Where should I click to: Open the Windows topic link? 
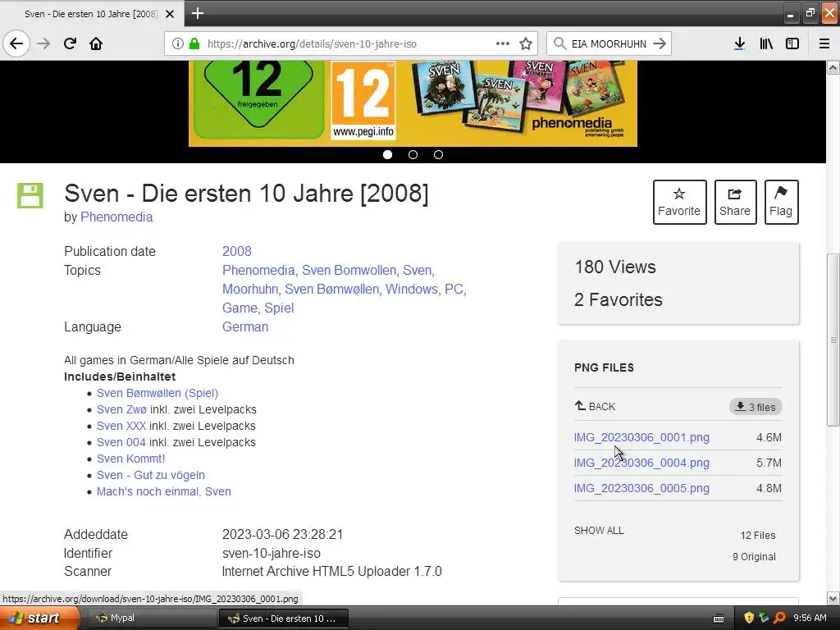(412, 289)
